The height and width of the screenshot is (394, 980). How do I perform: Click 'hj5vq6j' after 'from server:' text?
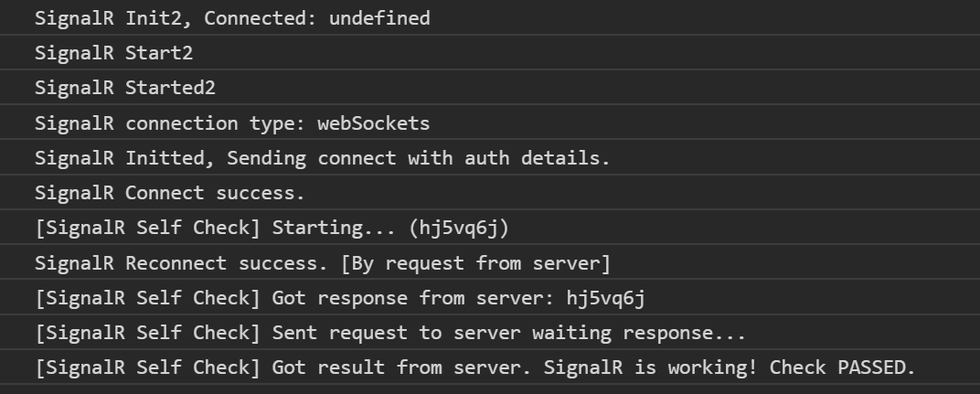(x=611, y=299)
